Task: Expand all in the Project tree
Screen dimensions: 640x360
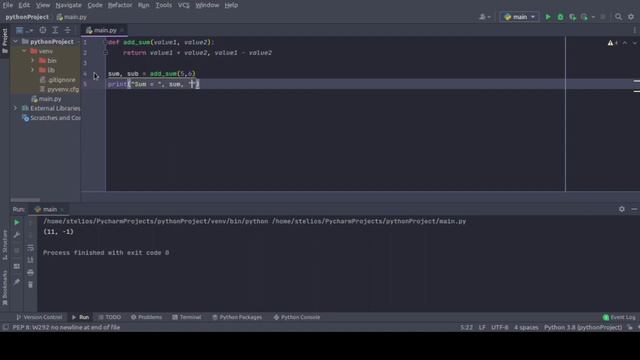Action: click(x=55, y=30)
